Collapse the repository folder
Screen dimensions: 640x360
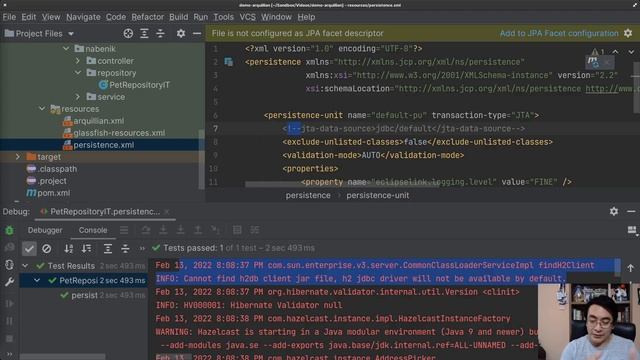(78, 73)
